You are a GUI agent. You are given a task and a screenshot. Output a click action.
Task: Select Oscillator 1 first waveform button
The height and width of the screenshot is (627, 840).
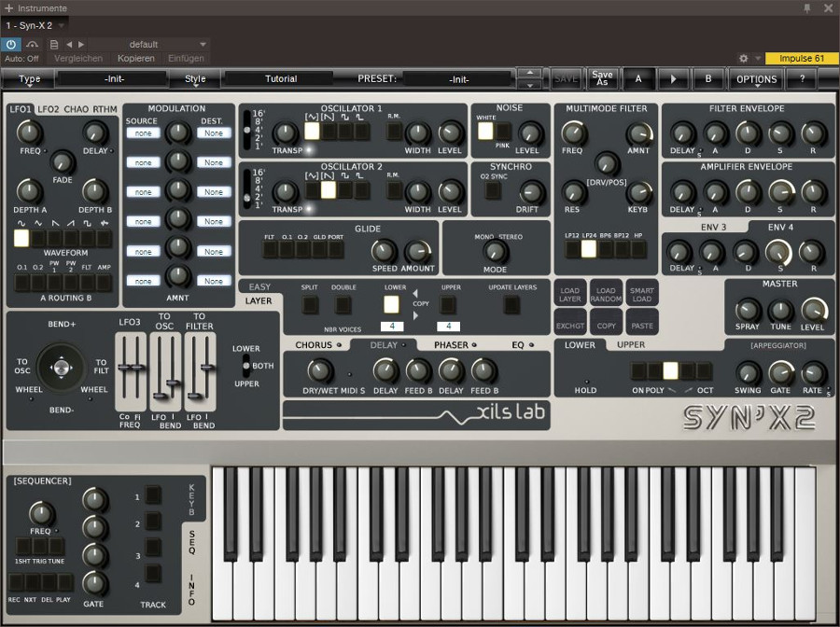point(312,132)
